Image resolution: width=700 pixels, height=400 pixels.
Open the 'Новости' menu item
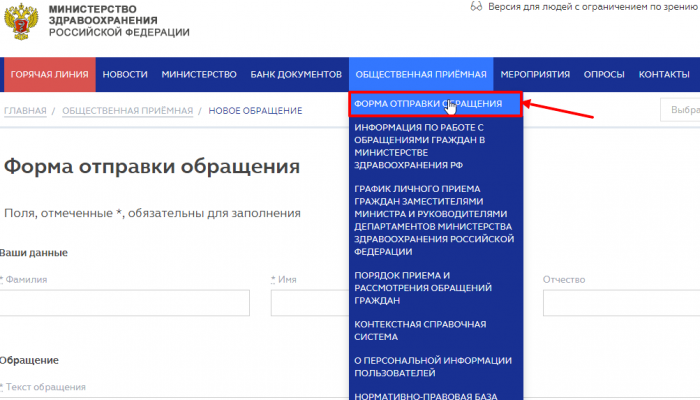125,75
